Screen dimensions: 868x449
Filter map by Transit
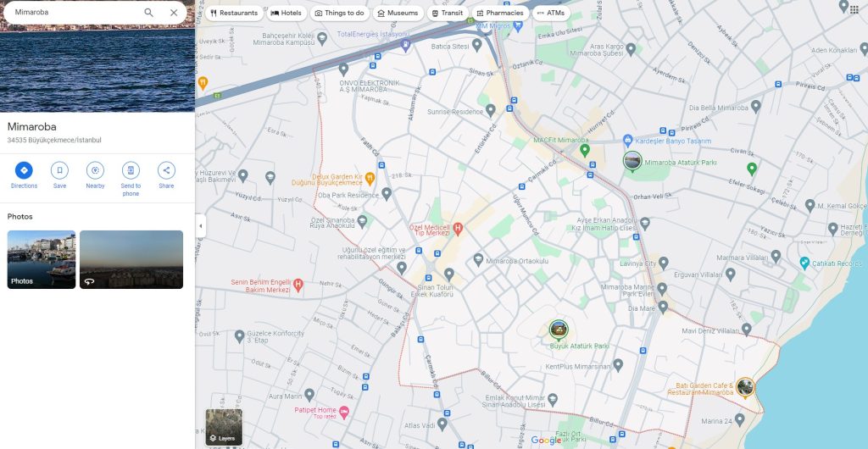(x=448, y=14)
